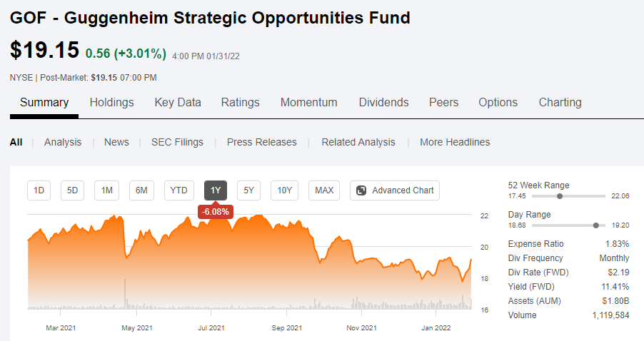644x341 pixels.
Task: Select the 10Y chart range
Action: click(x=285, y=190)
